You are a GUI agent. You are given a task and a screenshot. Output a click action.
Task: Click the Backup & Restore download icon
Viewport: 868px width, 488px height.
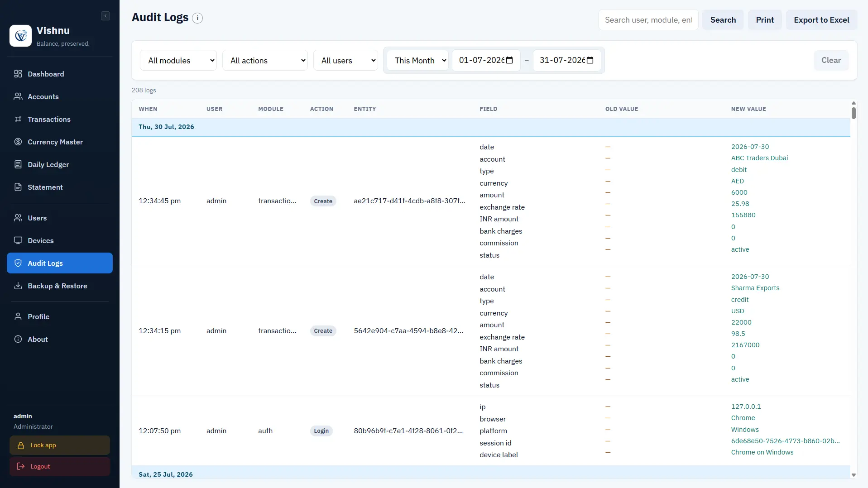(x=18, y=286)
